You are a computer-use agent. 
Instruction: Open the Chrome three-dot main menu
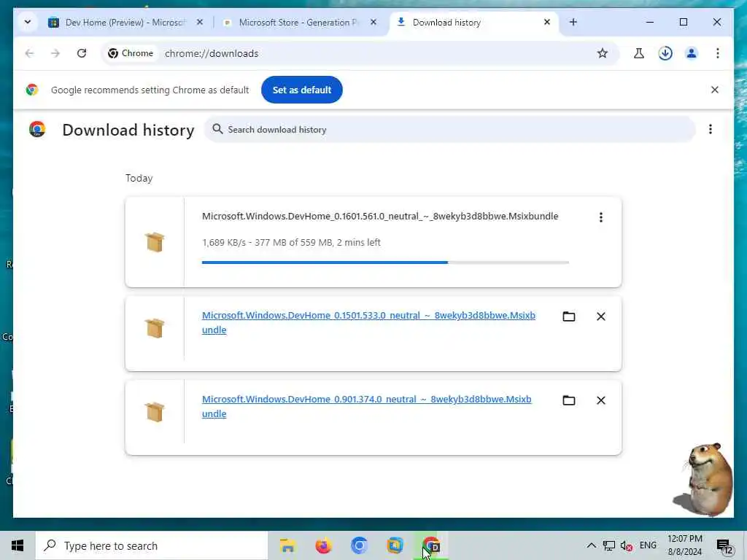tap(718, 53)
